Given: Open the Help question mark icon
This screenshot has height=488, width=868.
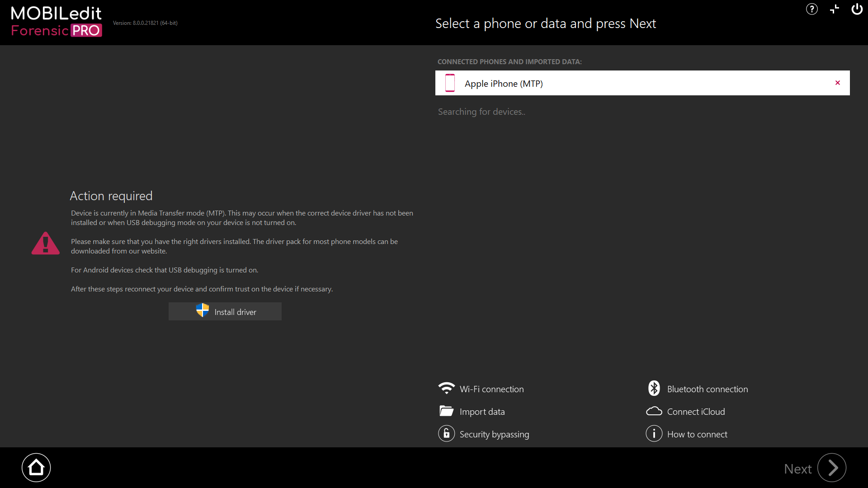Looking at the screenshot, I should point(811,9).
